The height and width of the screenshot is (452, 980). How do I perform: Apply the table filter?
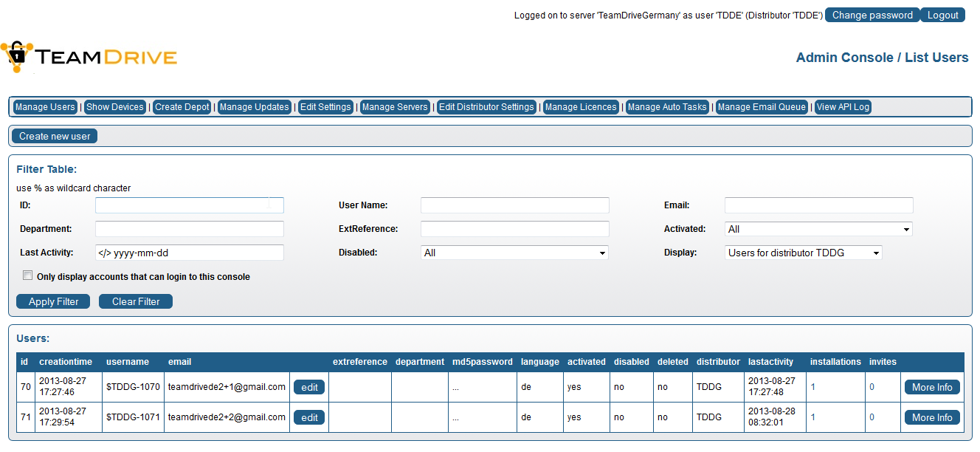tap(53, 301)
